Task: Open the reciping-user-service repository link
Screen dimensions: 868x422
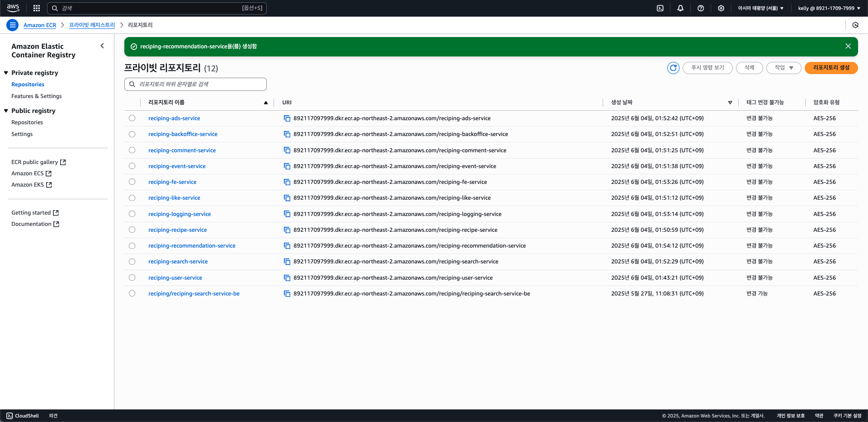Action: coord(175,278)
